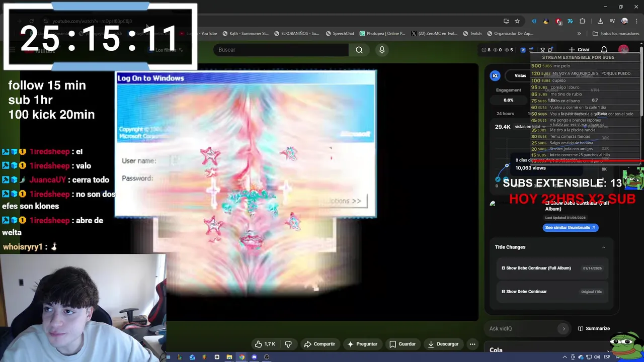Open the SpeechChat bookmark

(340, 34)
